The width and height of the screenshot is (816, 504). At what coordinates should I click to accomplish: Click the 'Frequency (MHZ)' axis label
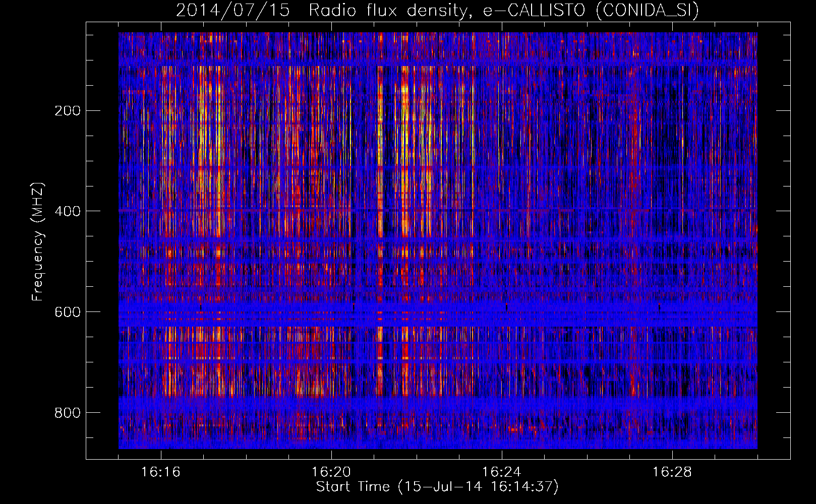pyautogui.click(x=38, y=241)
